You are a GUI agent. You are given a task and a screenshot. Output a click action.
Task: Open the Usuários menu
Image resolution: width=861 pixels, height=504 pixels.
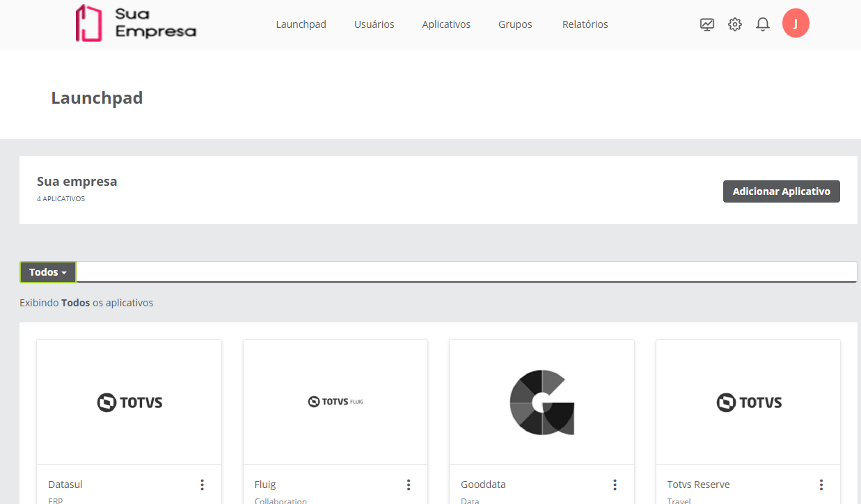click(x=374, y=24)
